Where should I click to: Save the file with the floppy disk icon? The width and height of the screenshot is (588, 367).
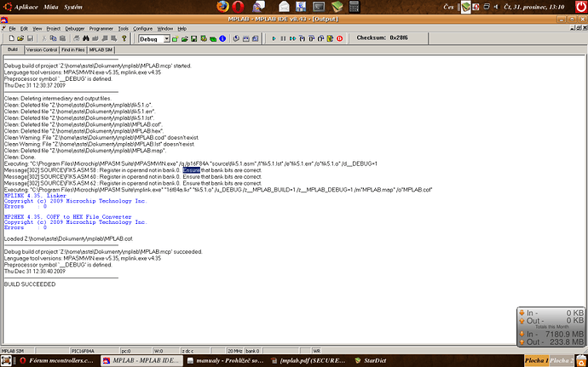click(x=30, y=38)
